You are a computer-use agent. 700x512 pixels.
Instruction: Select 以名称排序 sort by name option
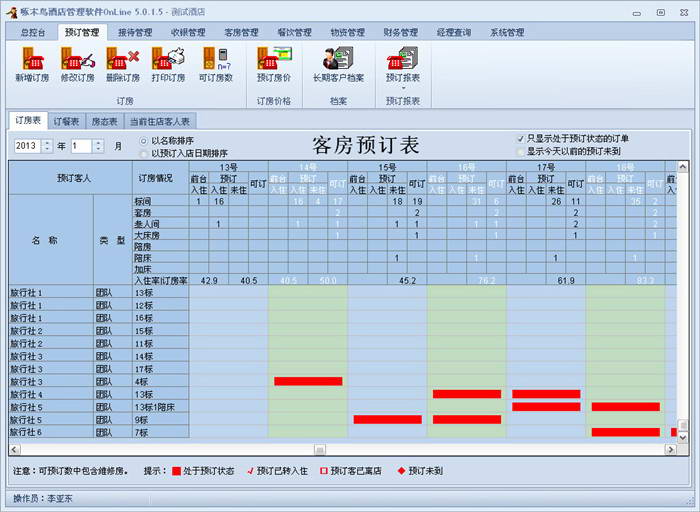[143, 141]
